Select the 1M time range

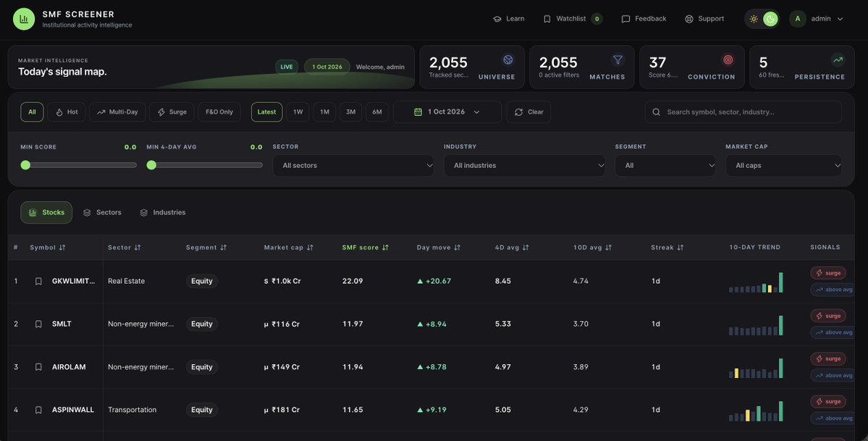324,112
